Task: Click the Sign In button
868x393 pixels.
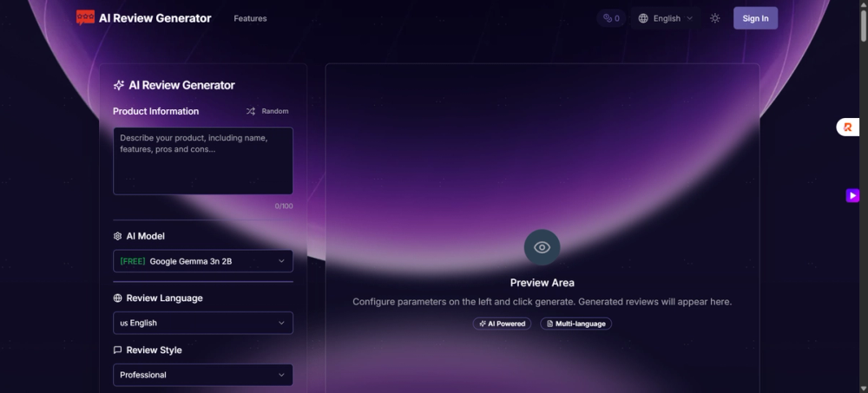Action: 755,18
